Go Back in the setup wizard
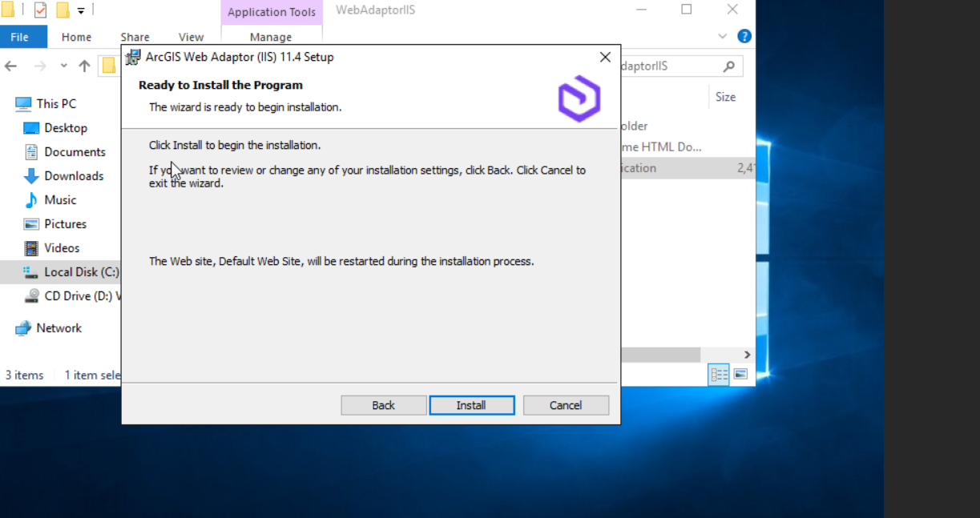This screenshot has width=980, height=518. point(383,405)
